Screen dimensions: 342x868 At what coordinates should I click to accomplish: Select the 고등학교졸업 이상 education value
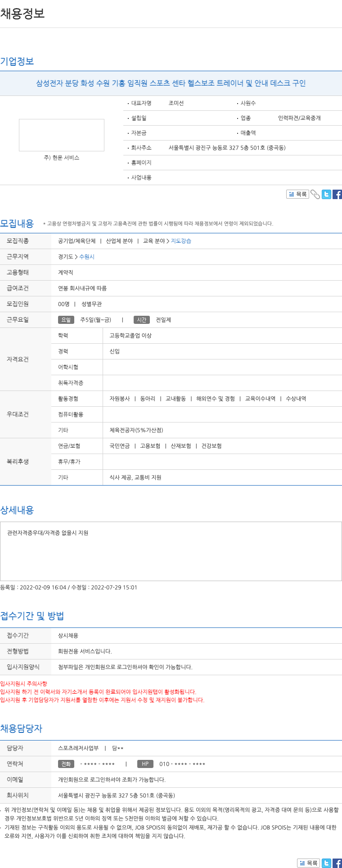click(x=130, y=336)
